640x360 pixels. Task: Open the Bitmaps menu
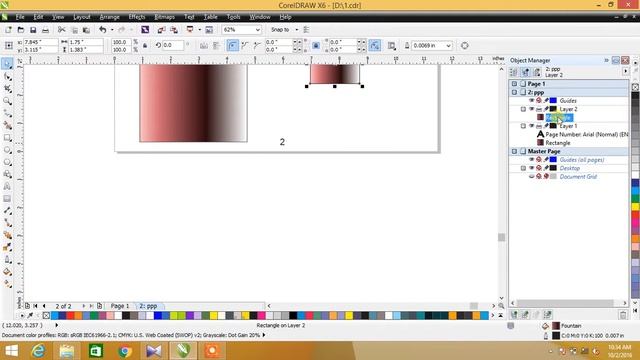click(x=164, y=17)
